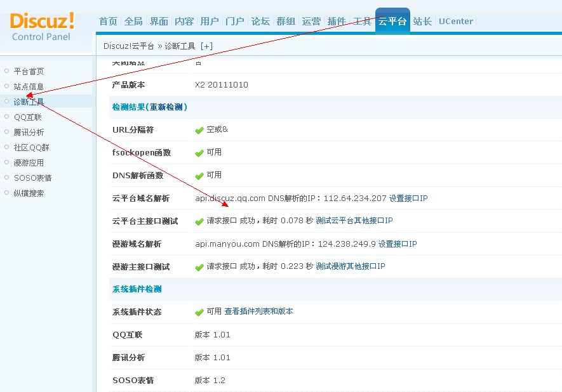Open the 群组 top menu
Image resolution: width=562 pixels, height=392 pixels.
click(286, 22)
